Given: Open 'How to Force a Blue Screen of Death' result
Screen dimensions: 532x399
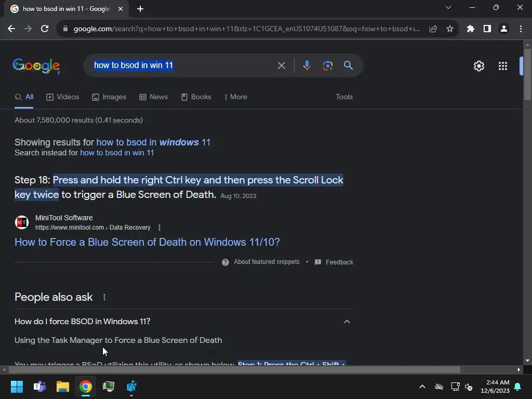Looking at the screenshot, I should 147,242.
